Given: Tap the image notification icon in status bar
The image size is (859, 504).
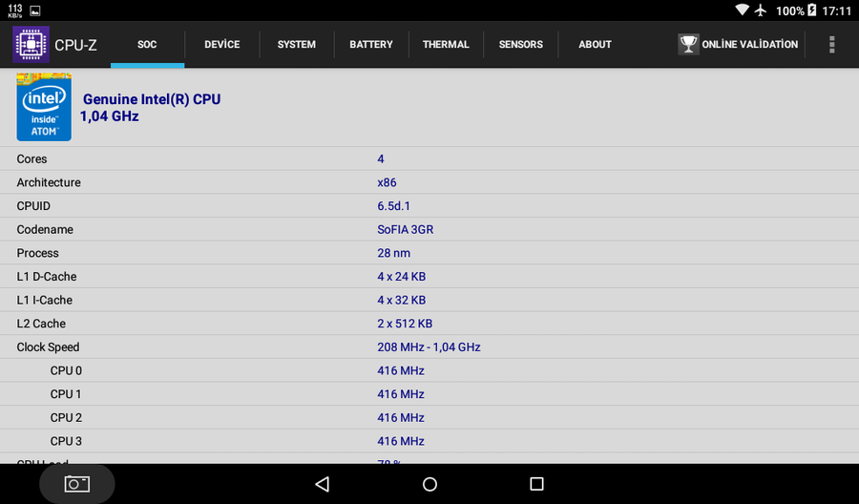Looking at the screenshot, I should 35,10.
